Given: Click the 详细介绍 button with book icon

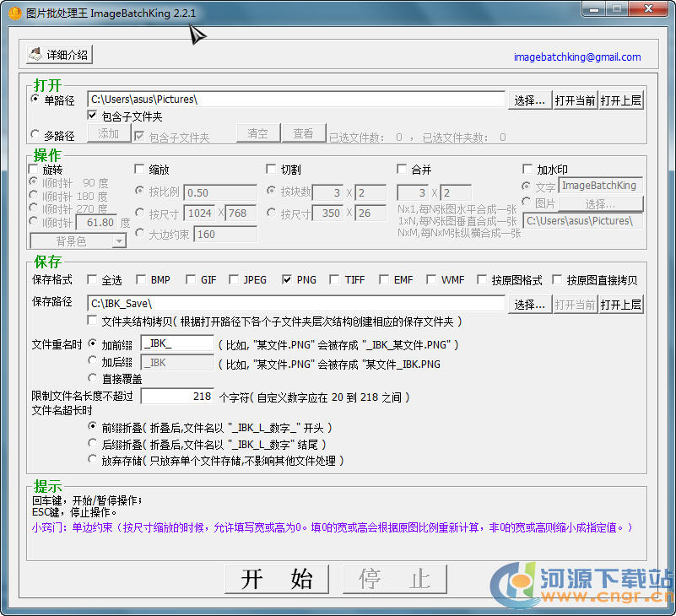Looking at the screenshot, I should click(59, 55).
